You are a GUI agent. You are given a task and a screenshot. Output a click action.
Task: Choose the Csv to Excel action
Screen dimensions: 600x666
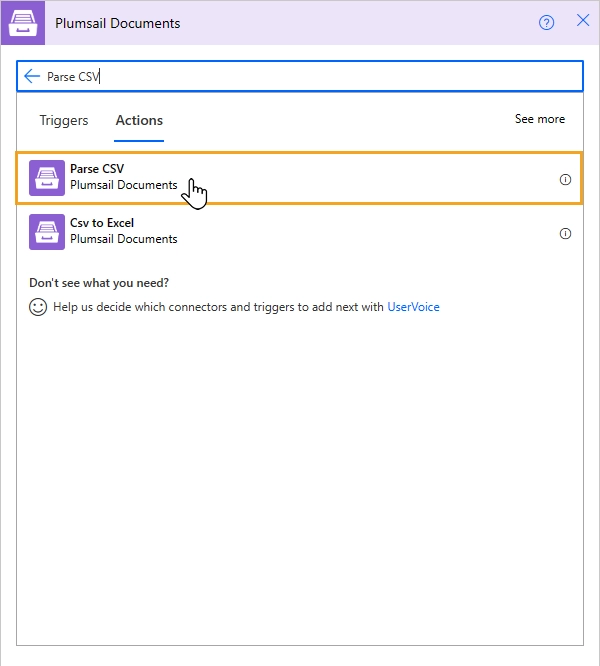tap(300, 232)
